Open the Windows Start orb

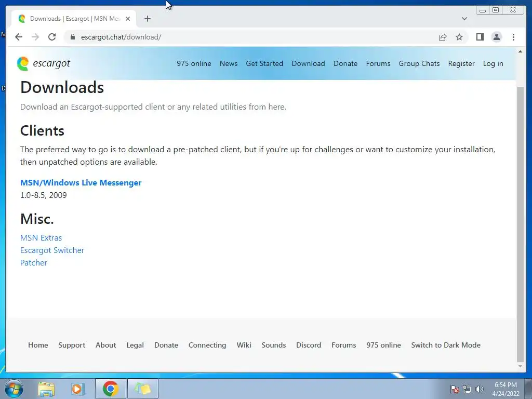pyautogui.click(x=14, y=389)
